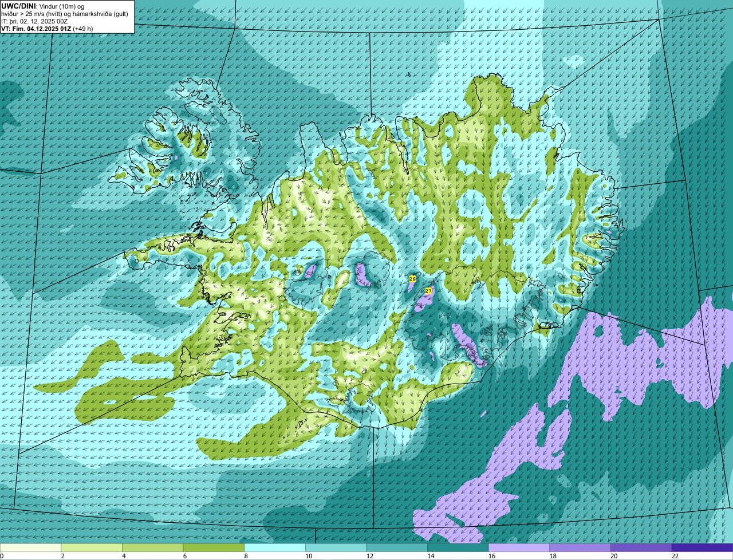Viewport: 733px width, 560px height.
Task: Pick the 20–22 m/s legend swatch
Action: (641, 547)
